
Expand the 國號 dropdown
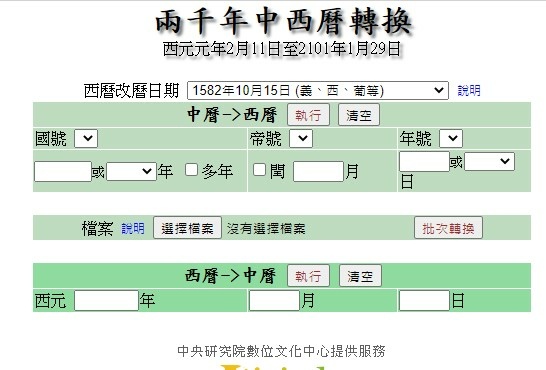coord(86,139)
